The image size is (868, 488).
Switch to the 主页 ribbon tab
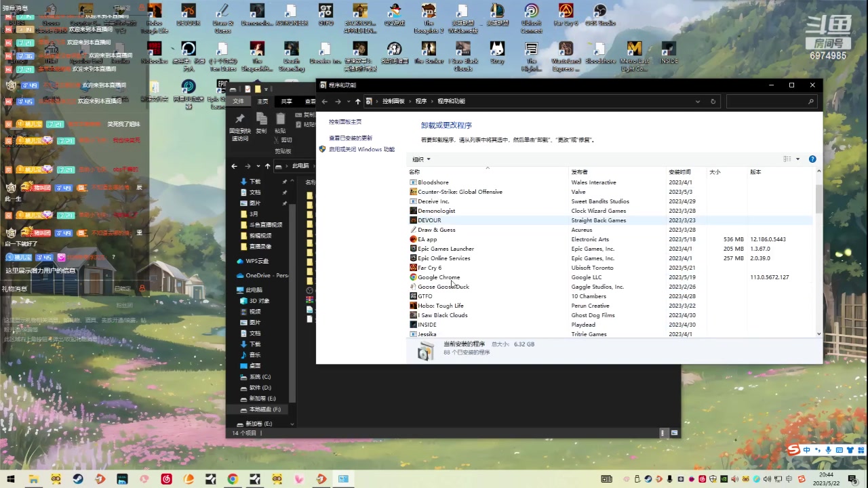pos(262,102)
